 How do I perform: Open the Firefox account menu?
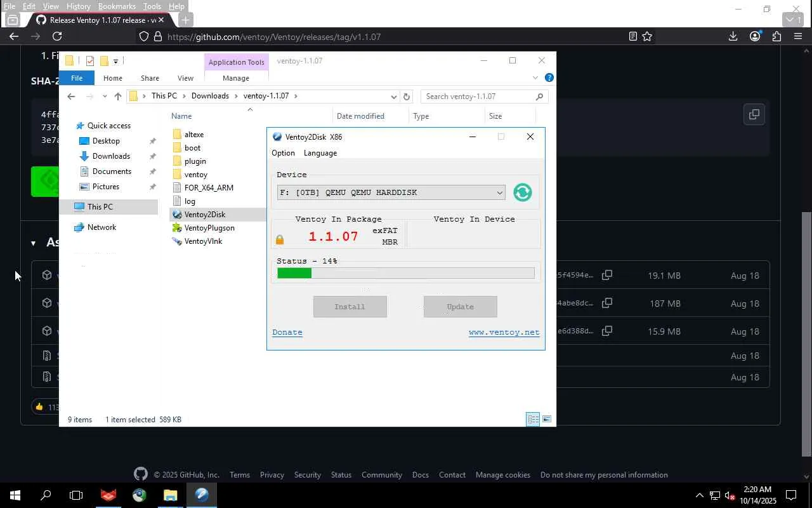pos(755,37)
